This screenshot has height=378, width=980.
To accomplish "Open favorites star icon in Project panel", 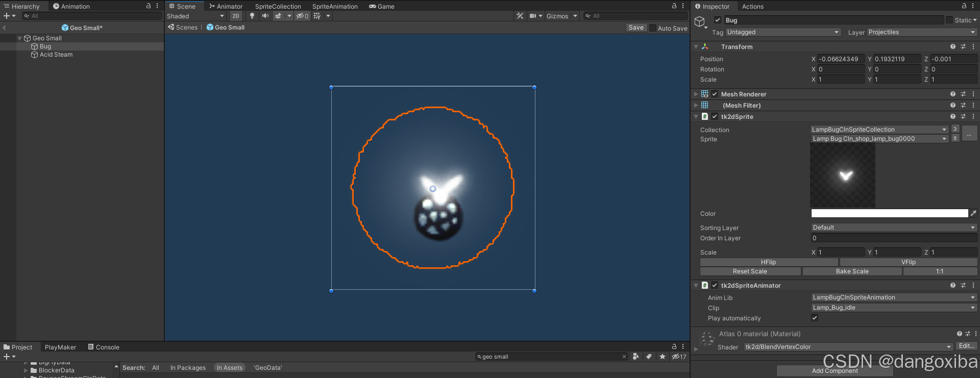I will [x=662, y=357].
